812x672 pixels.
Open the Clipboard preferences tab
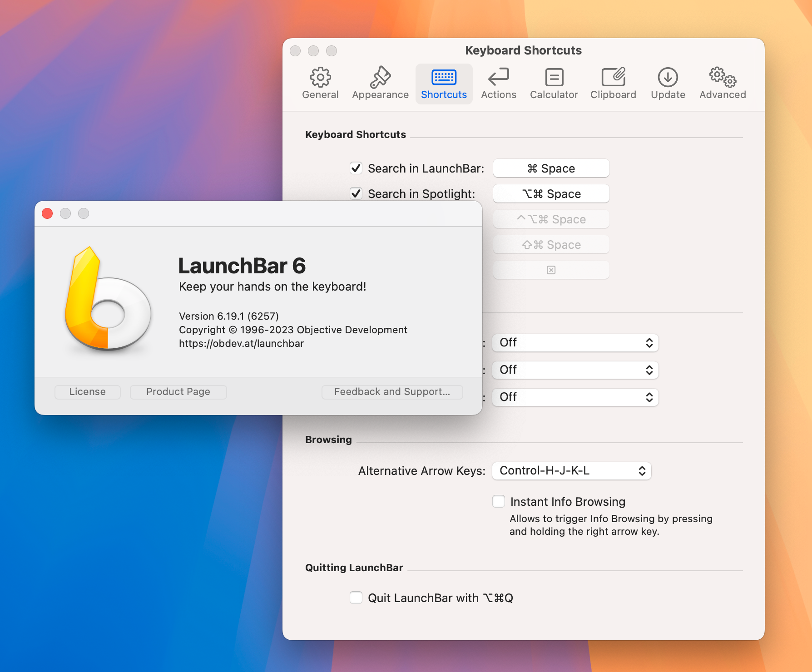(x=613, y=84)
